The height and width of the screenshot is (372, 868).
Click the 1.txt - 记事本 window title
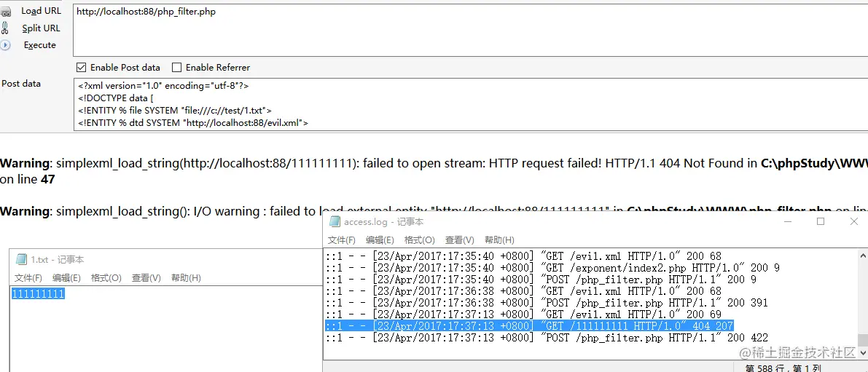pos(57,259)
